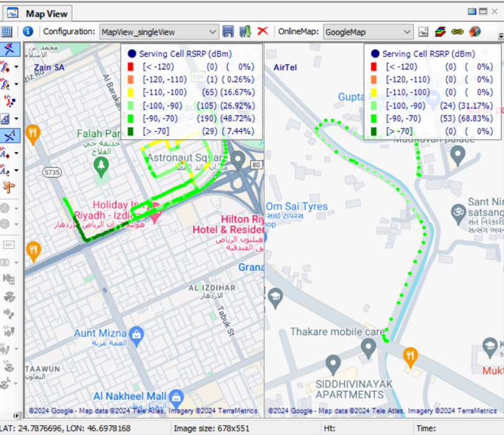
Task: Click the orange signpost direction icon
Action: click(9, 187)
